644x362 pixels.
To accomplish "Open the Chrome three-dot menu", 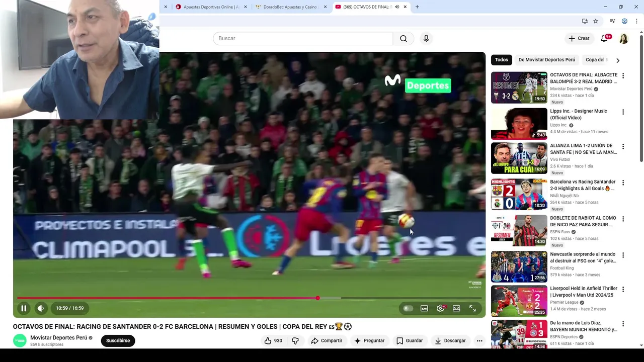I will point(636,21).
